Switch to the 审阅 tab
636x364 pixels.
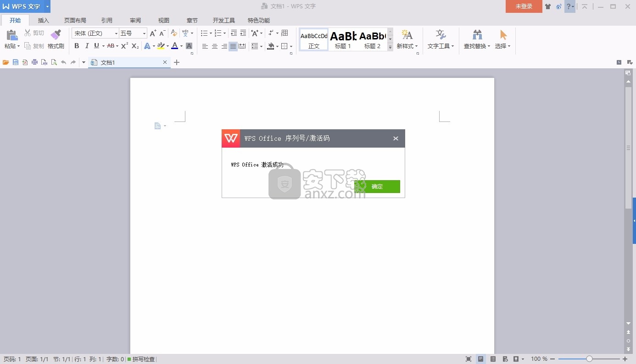coord(135,20)
